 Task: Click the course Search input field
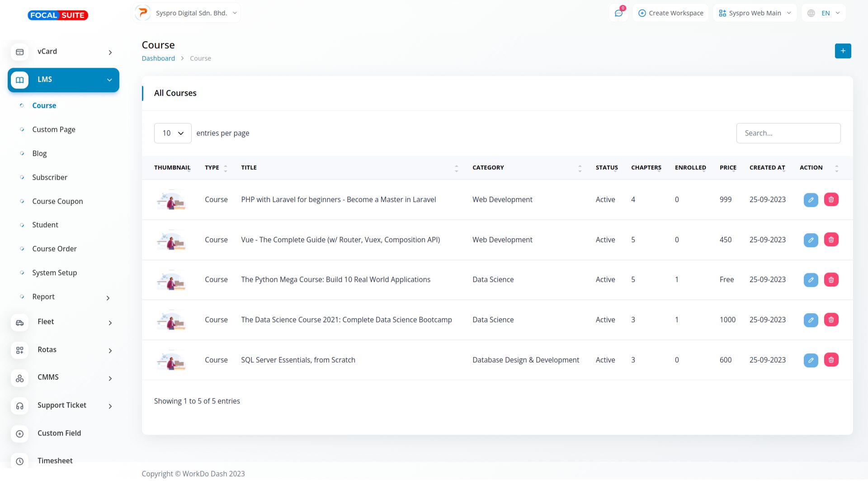788,133
